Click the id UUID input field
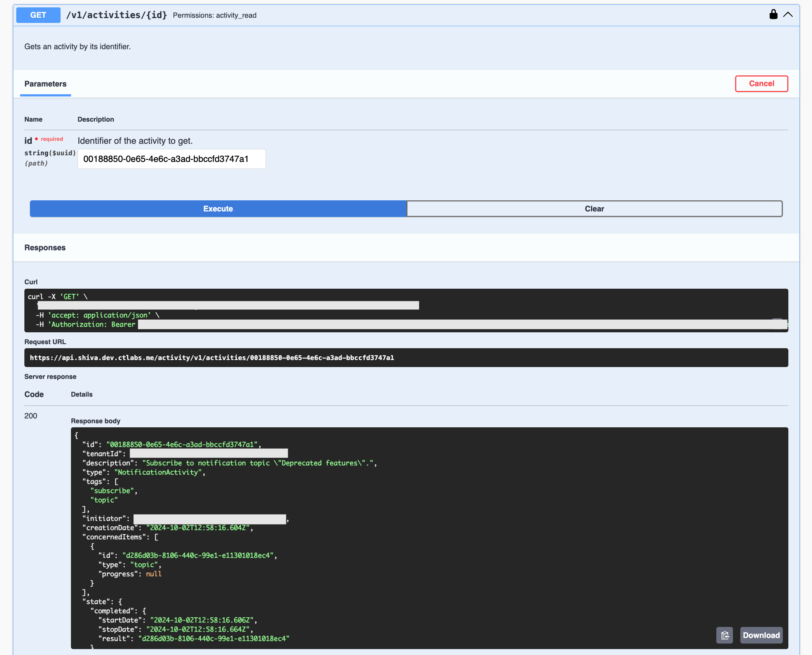812x655 pixels. (172, 159)
